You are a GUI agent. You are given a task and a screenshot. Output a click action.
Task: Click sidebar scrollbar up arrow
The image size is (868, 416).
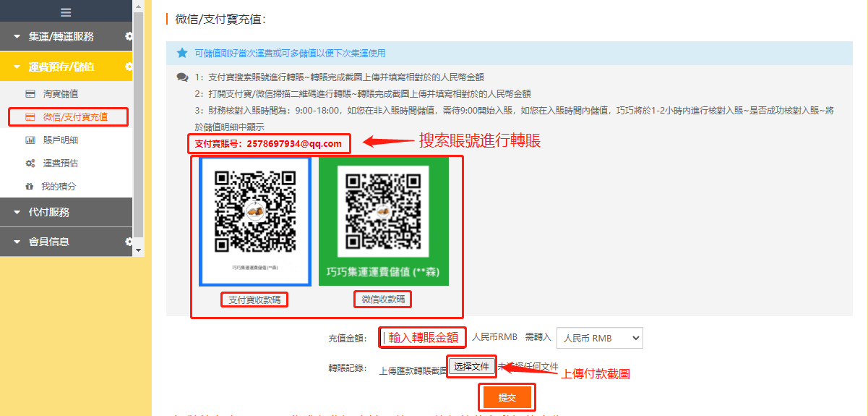point(139,4)
